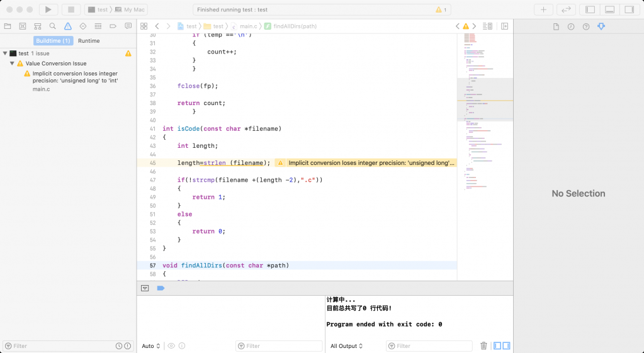Hide the right inspector panel

[629, 9]
